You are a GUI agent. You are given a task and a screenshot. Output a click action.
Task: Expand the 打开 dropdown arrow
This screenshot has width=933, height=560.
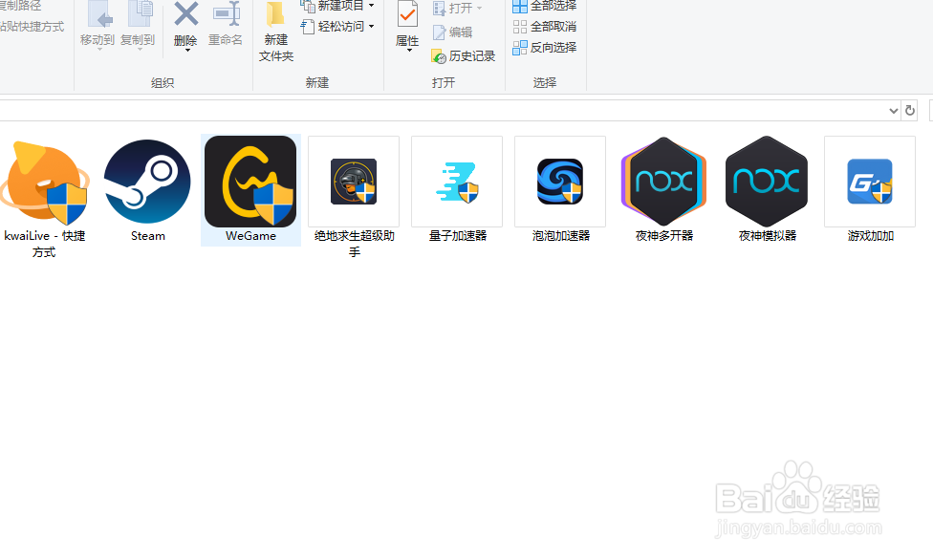click(x=480, y=9)
